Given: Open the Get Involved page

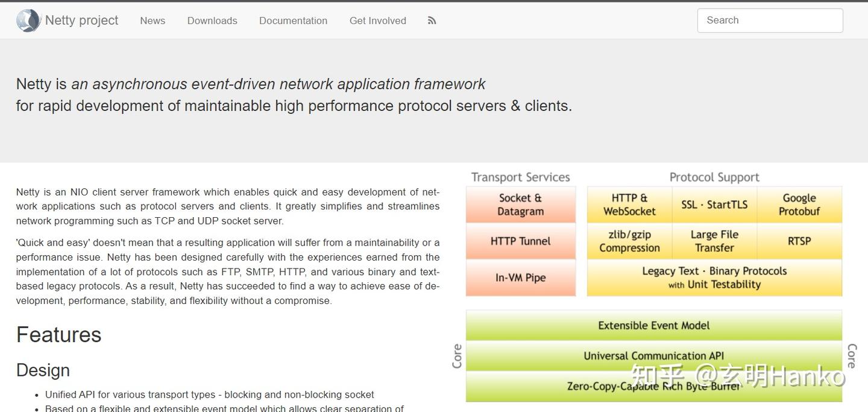Looking at the screenshot, I should [x=377, y=20].
